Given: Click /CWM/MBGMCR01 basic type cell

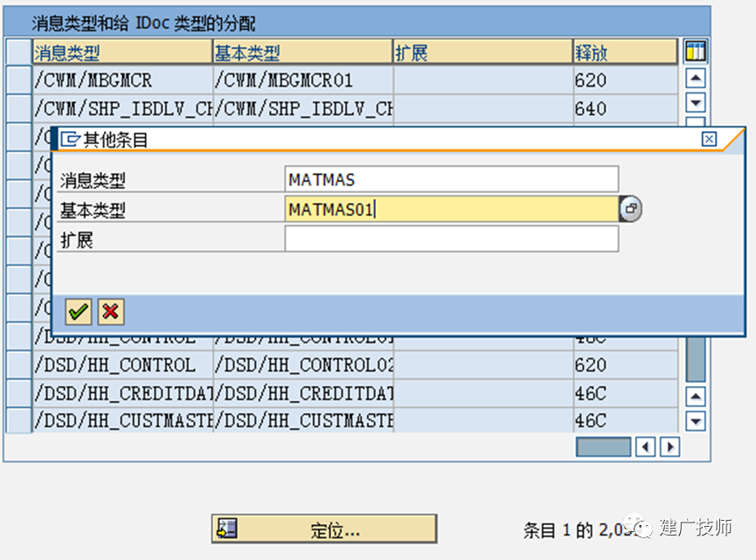Looking at the screenshot, I should [x=302, y=80].
